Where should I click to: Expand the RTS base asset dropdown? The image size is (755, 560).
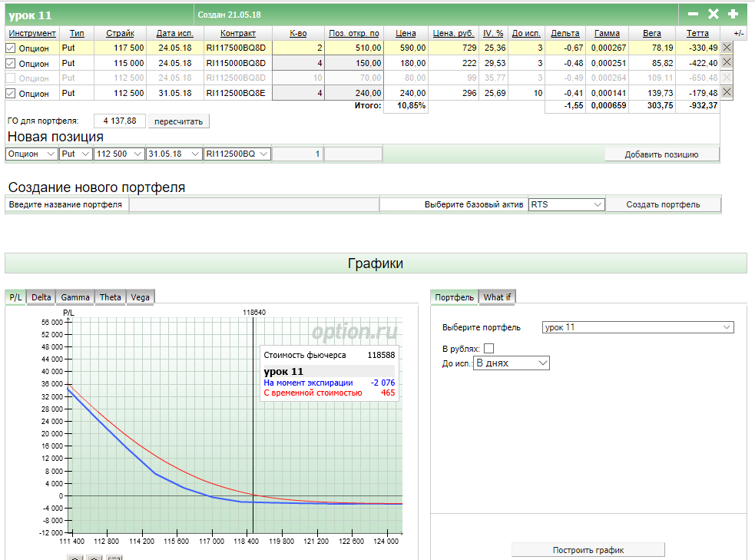click(x=566, y=205)
